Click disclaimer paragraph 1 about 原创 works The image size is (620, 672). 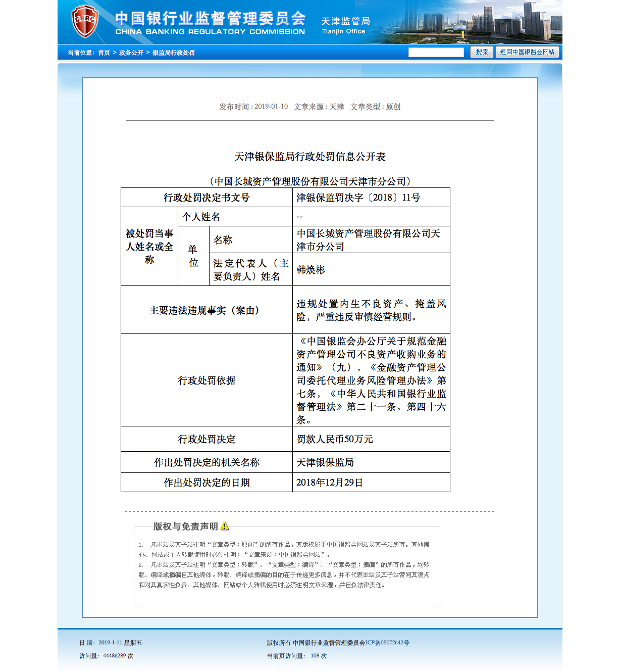click(x=284, y=550)
